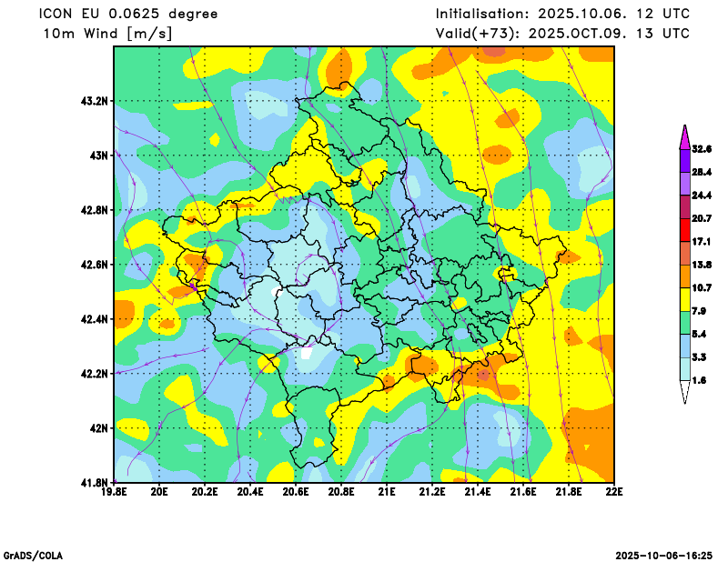728x562 pixels.
Task: Select the Initialisation date text
Action: pos(562,14)
